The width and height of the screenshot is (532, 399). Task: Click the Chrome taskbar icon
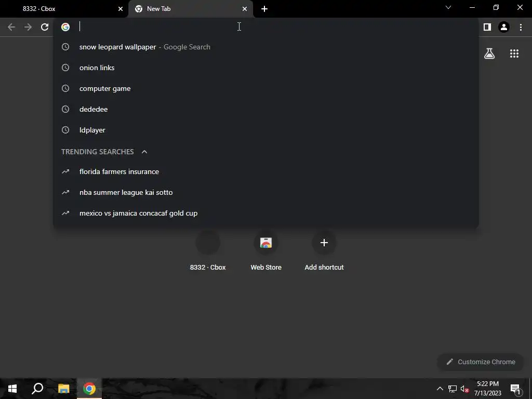89,389
